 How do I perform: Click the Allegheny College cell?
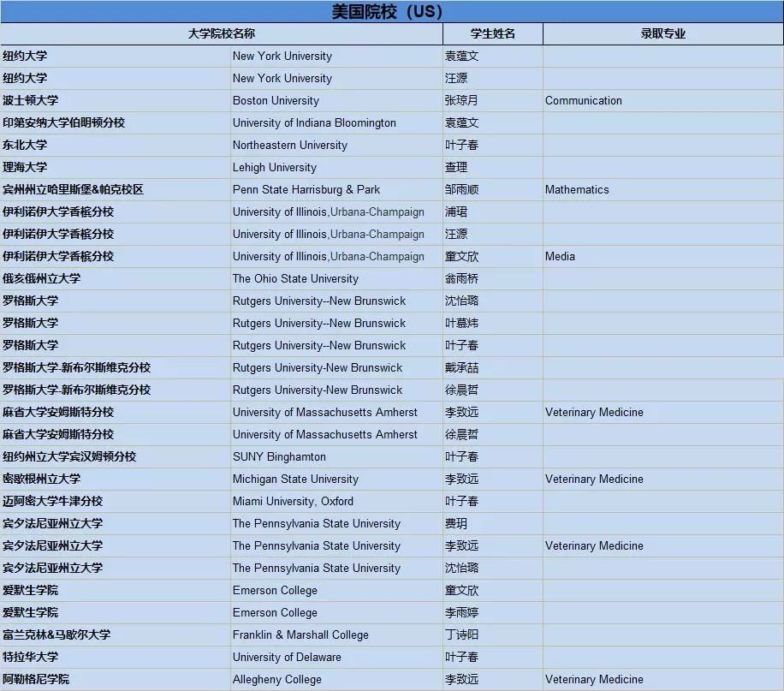click(336, 680)
